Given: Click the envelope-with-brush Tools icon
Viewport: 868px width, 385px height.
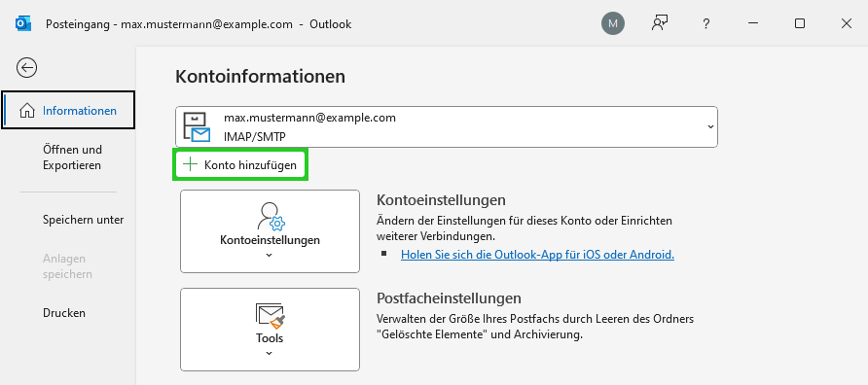Looking at the screenshot, I should click(271, 316).
